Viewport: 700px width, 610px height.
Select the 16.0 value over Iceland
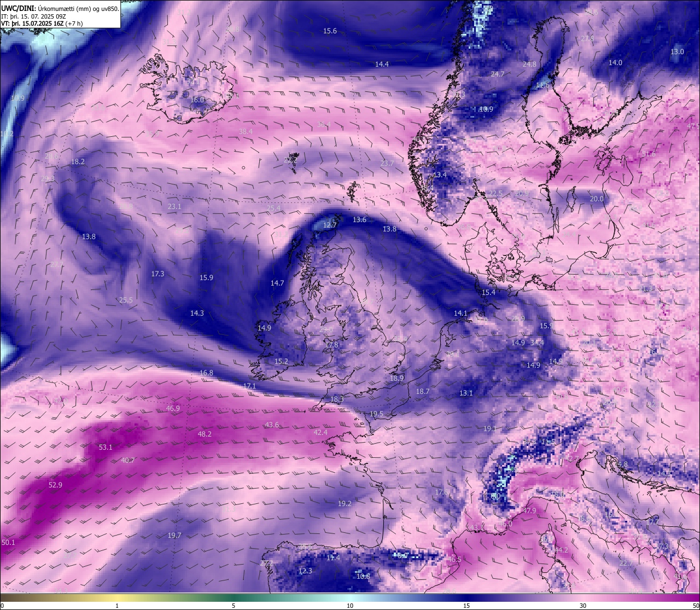(x=197, y=100)
